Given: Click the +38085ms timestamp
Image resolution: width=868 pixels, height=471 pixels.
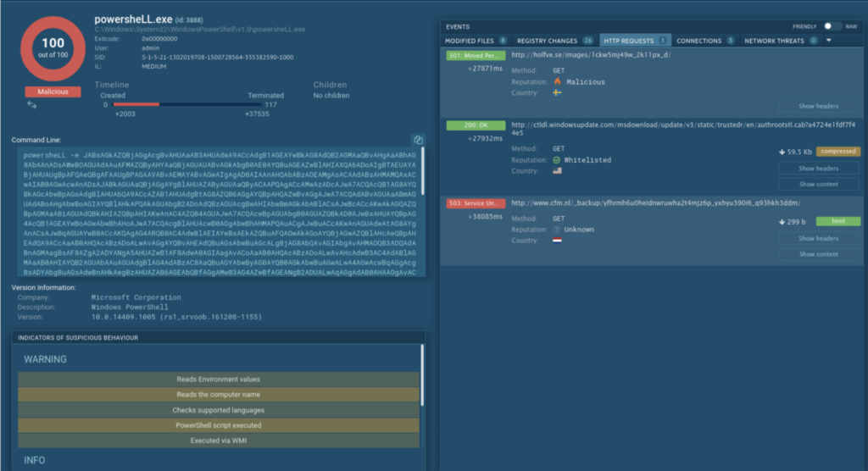Looking at the screenshot, I should coord(485,216).
